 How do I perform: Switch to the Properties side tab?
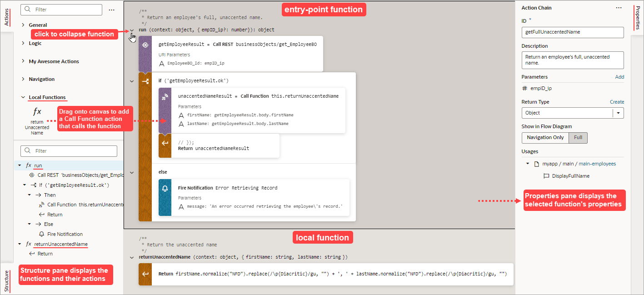pyautogui.click(x=639, y=18)
